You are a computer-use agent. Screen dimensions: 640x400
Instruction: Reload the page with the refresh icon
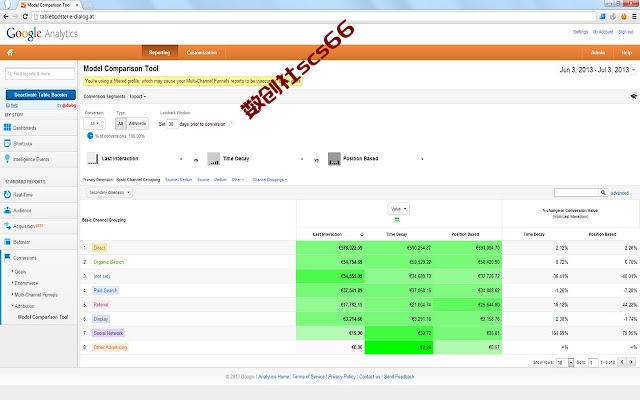coord(25,16)
